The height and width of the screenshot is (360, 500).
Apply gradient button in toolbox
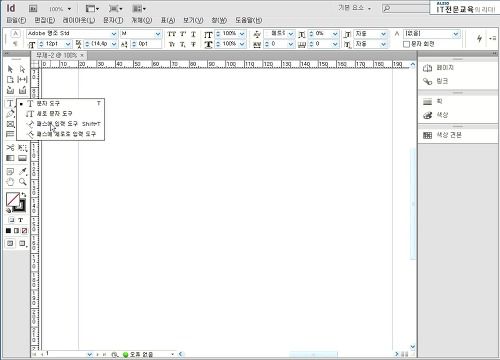[x=16, y=231]
